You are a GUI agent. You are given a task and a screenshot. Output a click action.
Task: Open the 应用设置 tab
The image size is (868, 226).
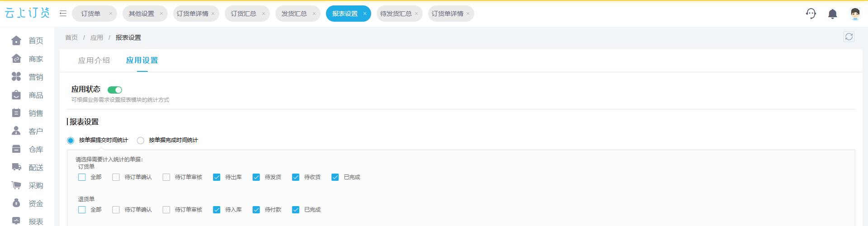(142, 60)
